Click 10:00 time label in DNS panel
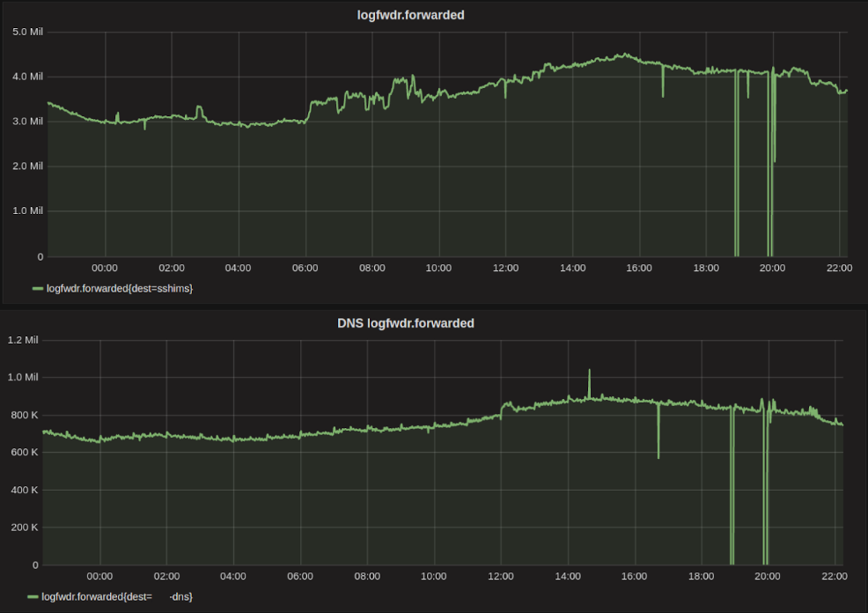 [x=433, y=577]
